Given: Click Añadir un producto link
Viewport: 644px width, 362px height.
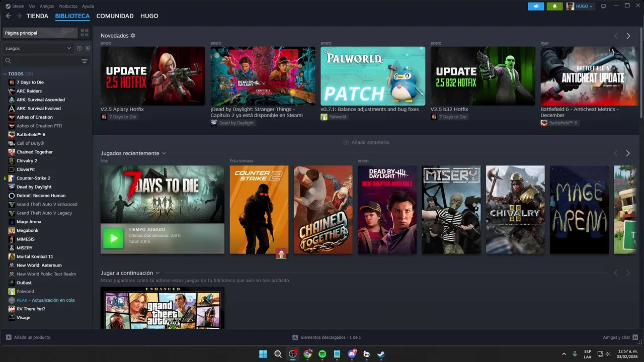Looking at the screenshot, I should (x=32, y=337).
